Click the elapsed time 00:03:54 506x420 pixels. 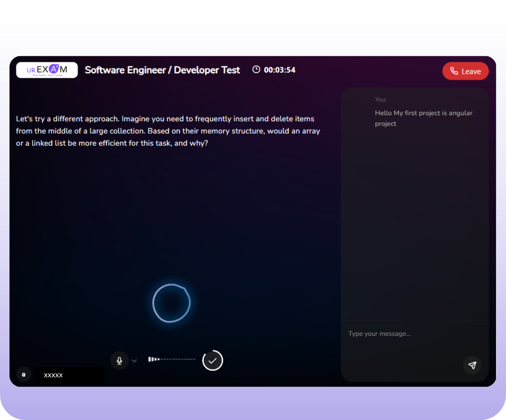pyautogui.click(x=280, y=70)
